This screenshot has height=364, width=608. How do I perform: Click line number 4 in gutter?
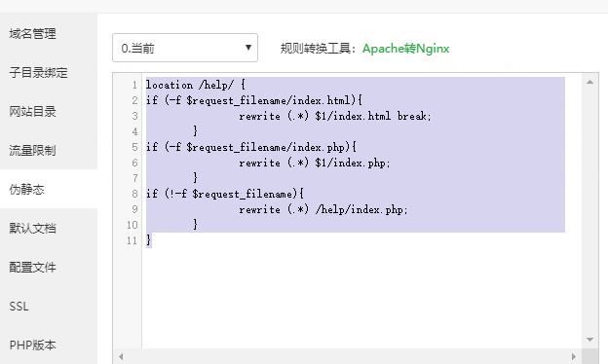(x=134, y=131)
